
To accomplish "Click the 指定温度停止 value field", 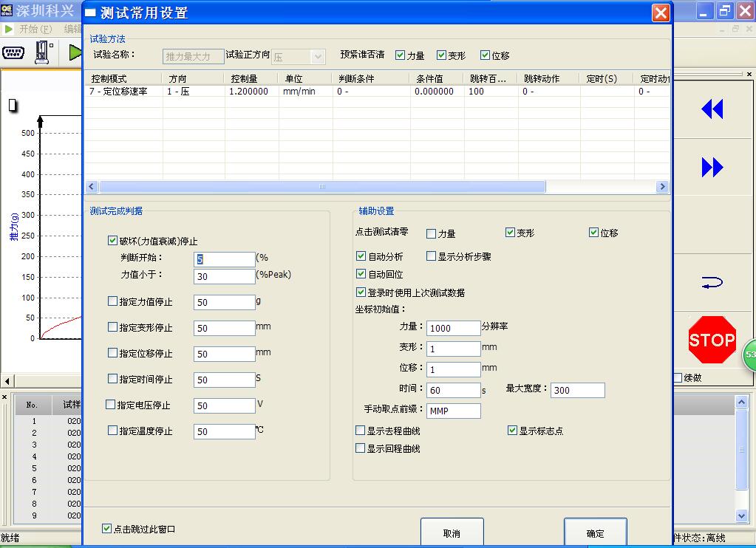I will tap(224, 431).
